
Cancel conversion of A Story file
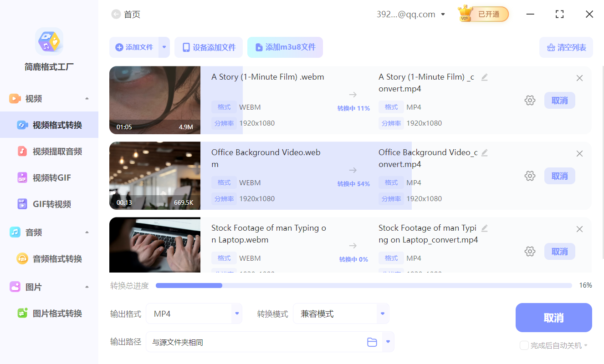(560, 101)
